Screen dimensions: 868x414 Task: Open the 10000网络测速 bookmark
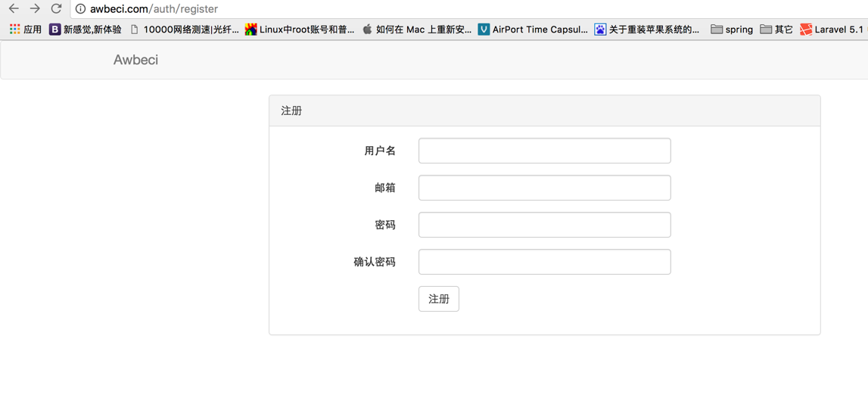pos(185,30)
